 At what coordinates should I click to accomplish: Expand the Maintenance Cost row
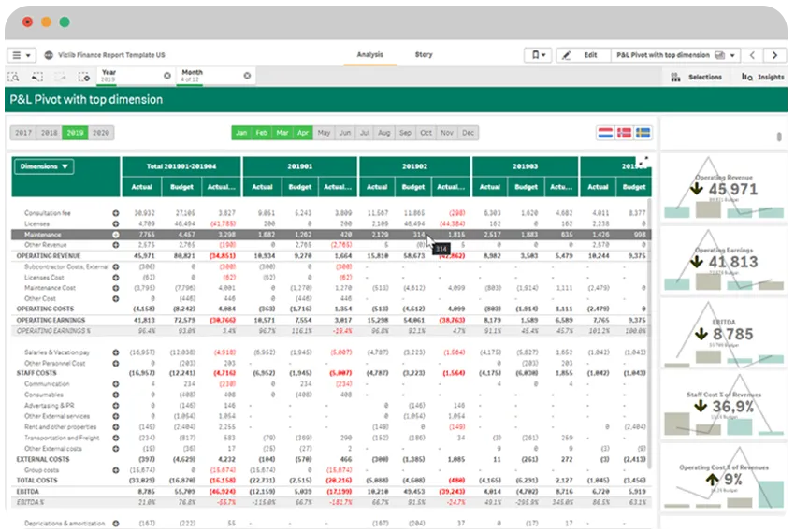click(116, 289)
